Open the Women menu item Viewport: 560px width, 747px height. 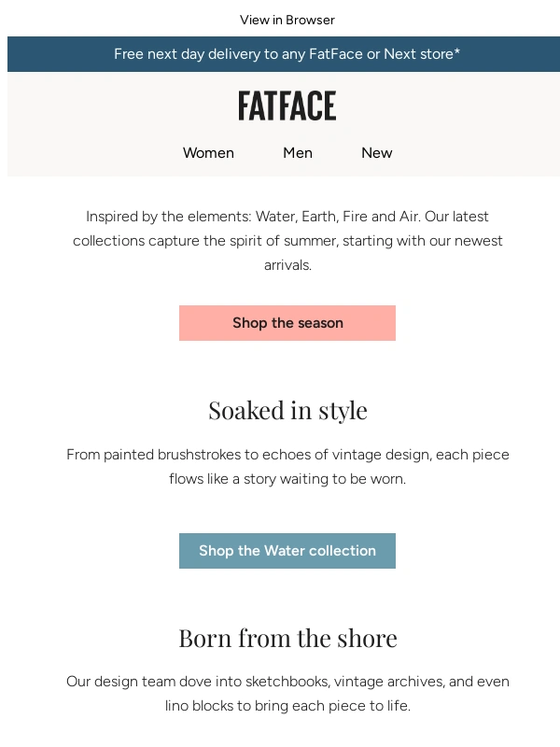pos(208,153)
